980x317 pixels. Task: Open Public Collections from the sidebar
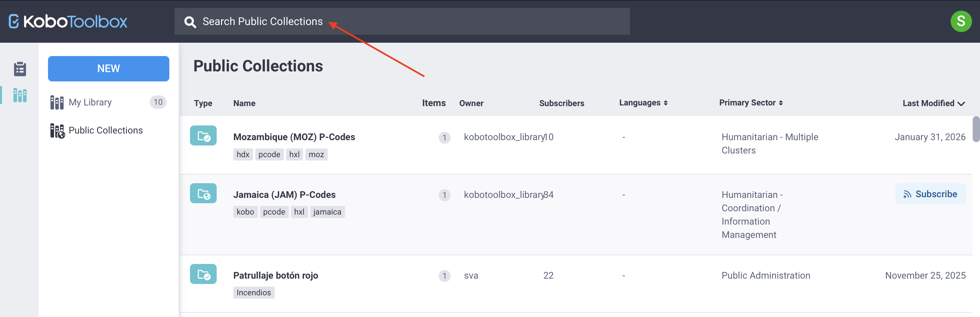click(105, 130)
